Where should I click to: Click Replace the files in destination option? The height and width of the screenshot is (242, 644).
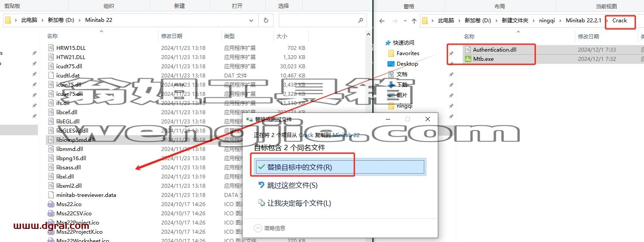click(339, 167)
